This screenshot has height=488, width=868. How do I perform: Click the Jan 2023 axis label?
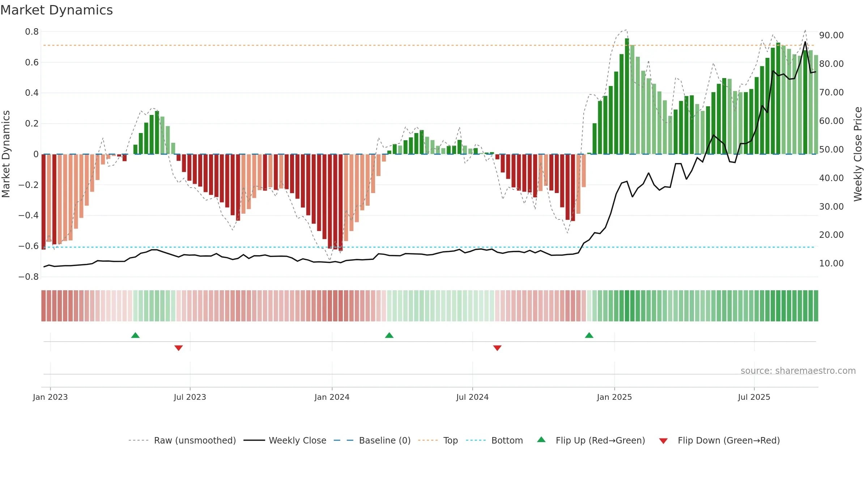click(x=50, y=397)
